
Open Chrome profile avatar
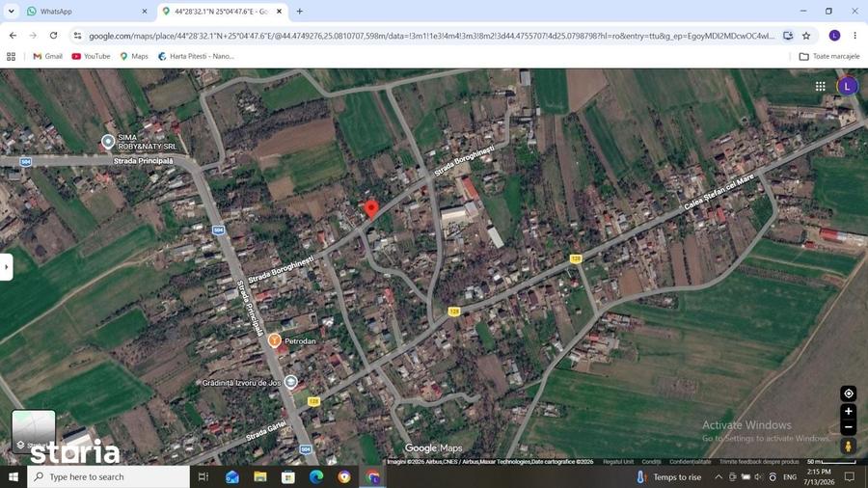pos(834,36)
